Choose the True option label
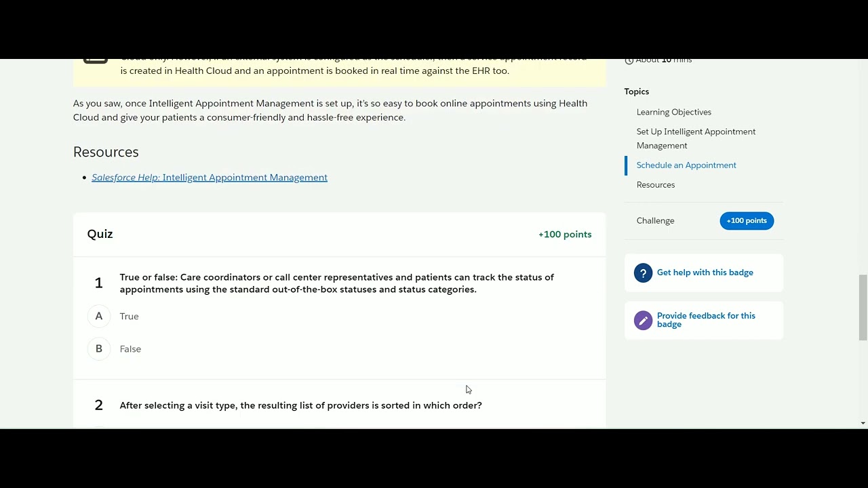This screenshot has height=488, width=868. click(129, 317)
